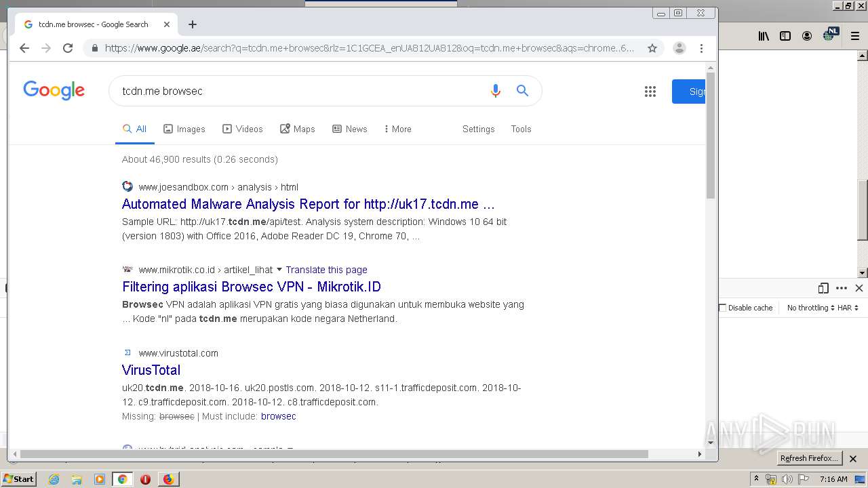
Task: Expand mikrotik result options arrow
Action: pos(279,270)
